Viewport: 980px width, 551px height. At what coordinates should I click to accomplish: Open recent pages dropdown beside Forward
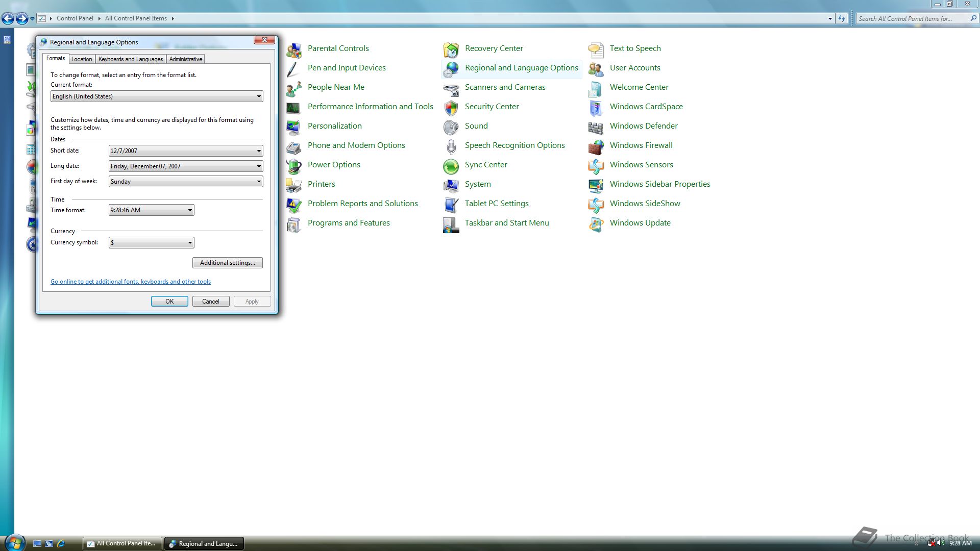pos(32,19)
